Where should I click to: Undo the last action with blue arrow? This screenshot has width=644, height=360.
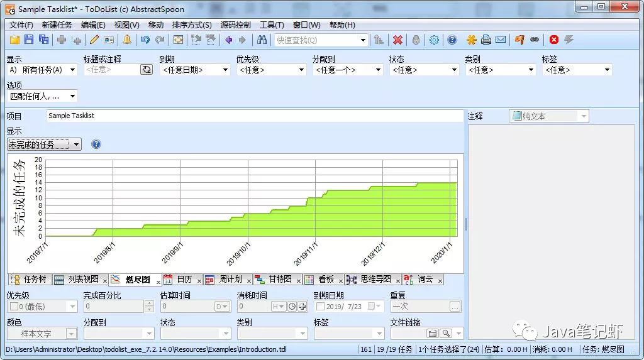145,40
